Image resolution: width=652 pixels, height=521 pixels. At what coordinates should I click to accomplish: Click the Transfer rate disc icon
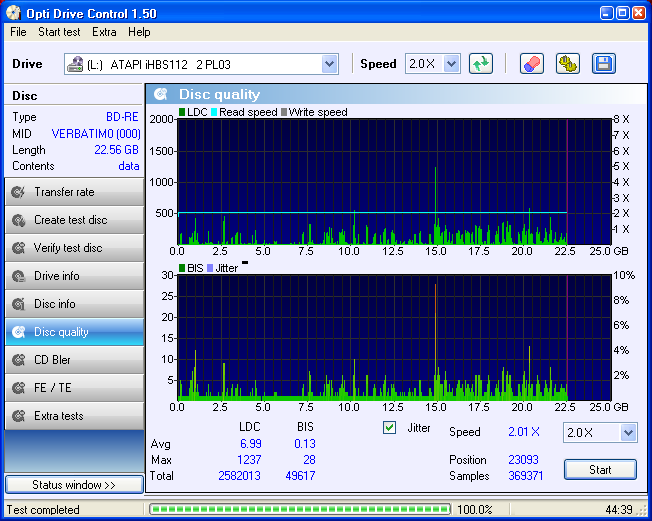(x=18, y=192)
